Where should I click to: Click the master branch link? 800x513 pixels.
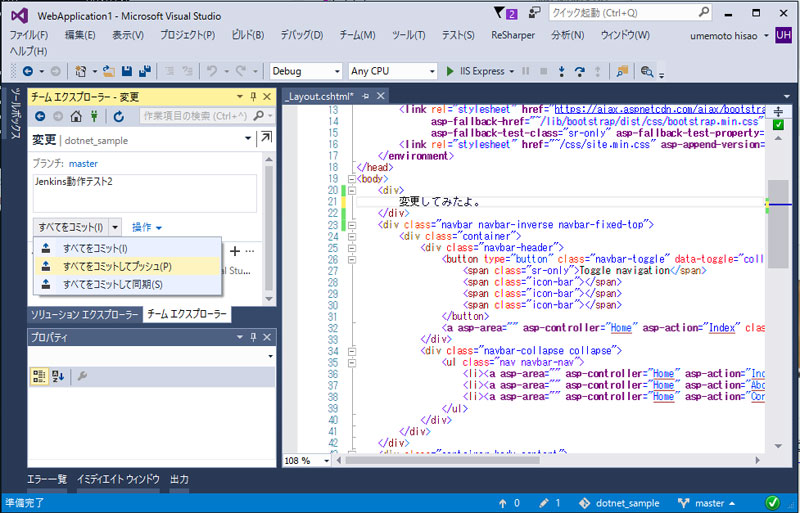coord(83,164)
